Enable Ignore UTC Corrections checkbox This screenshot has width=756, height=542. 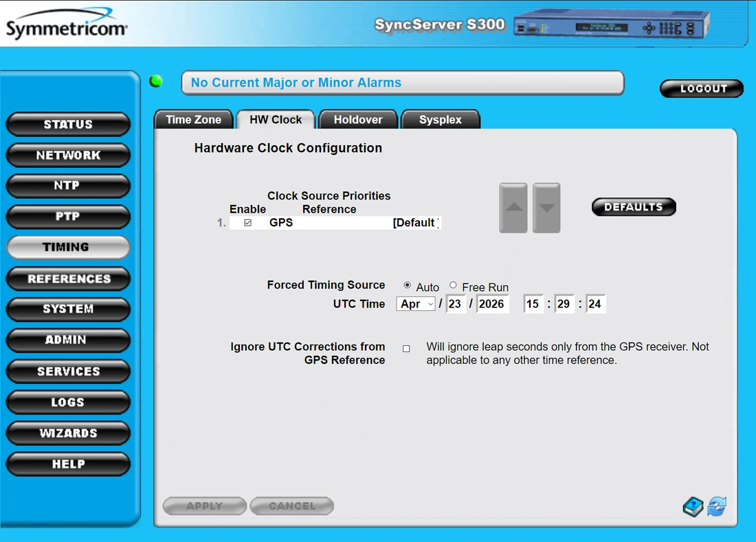point(406,349)
